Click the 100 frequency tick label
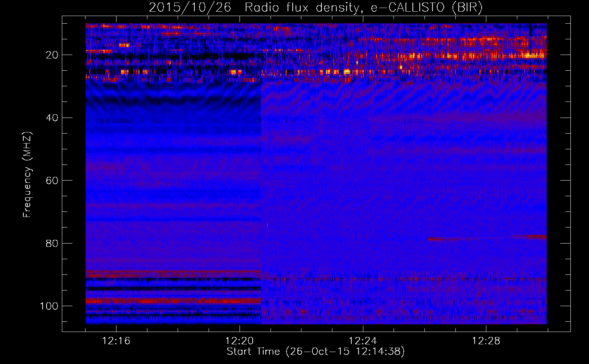Viewport: 589px width, 364px height. click(x=49, y=306)
